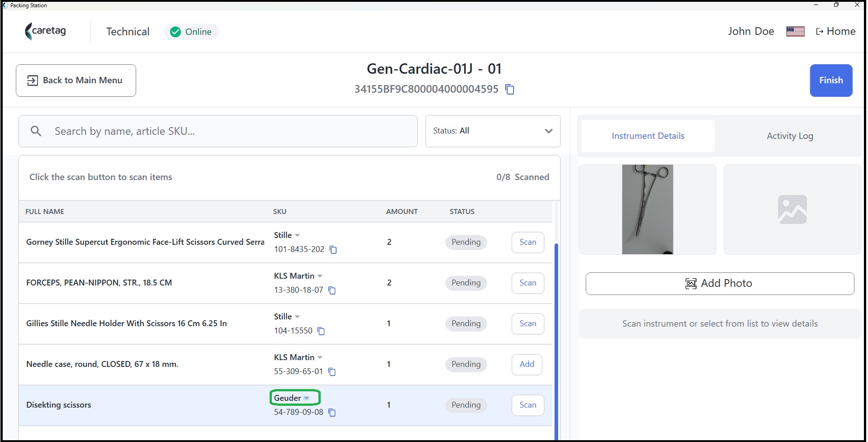
Task: Expand Stille dropdown for Gillies needle holder
Action: (x=297, y=317)
